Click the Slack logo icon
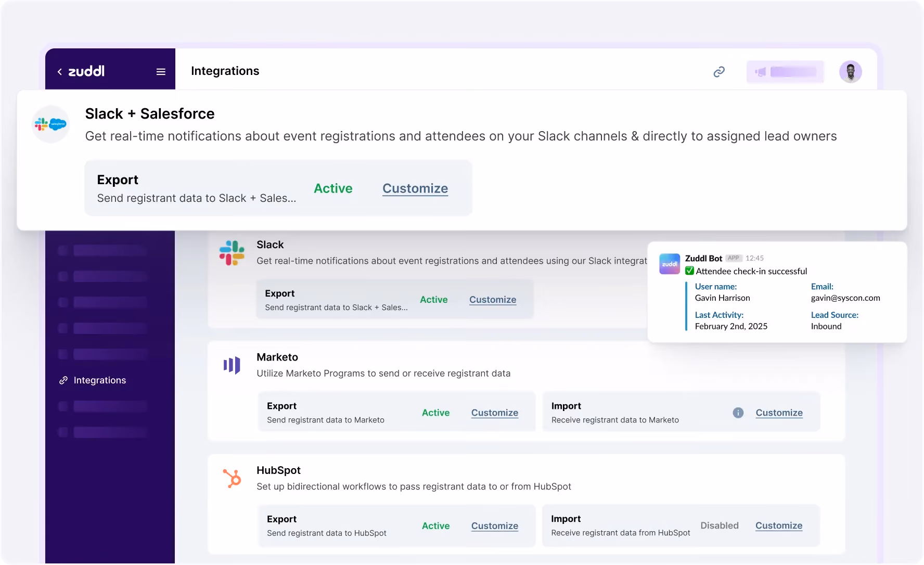 (232, 253)
